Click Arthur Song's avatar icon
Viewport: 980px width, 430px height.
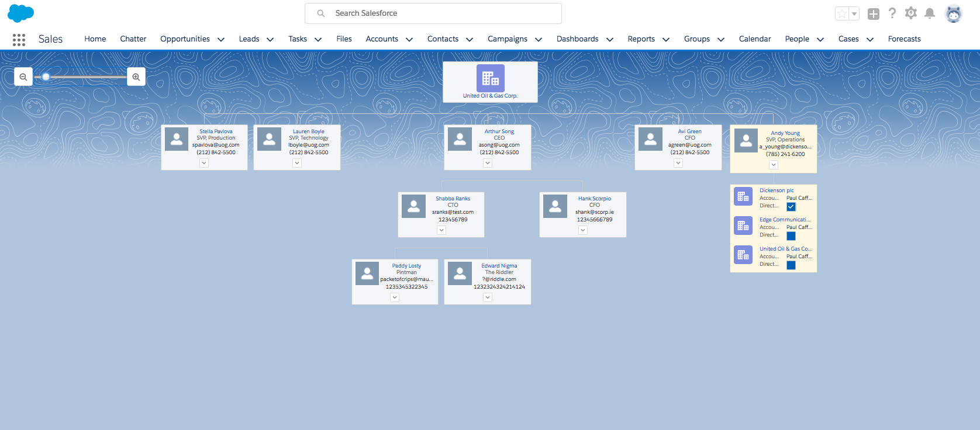click(460, 139)
